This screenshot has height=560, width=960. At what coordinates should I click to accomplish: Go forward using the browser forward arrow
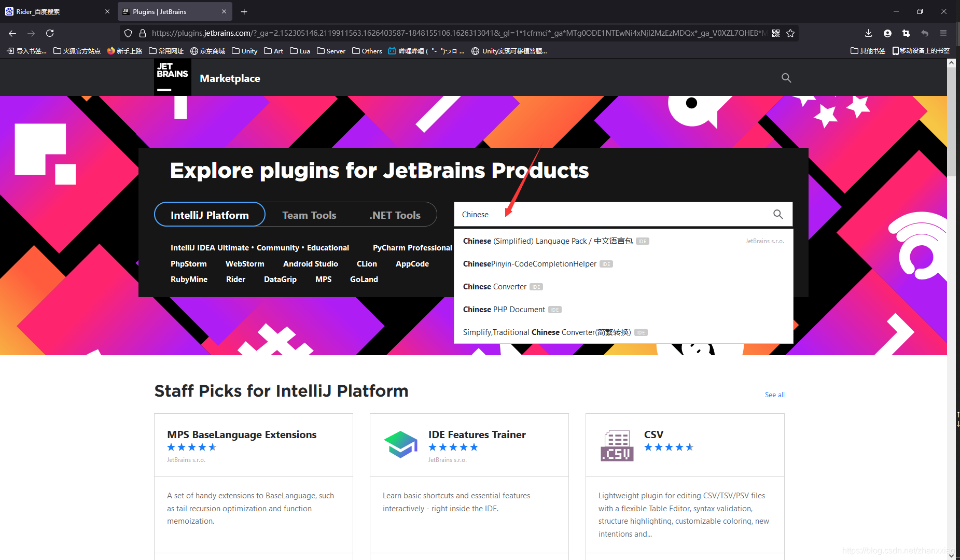tap(31, 33)
